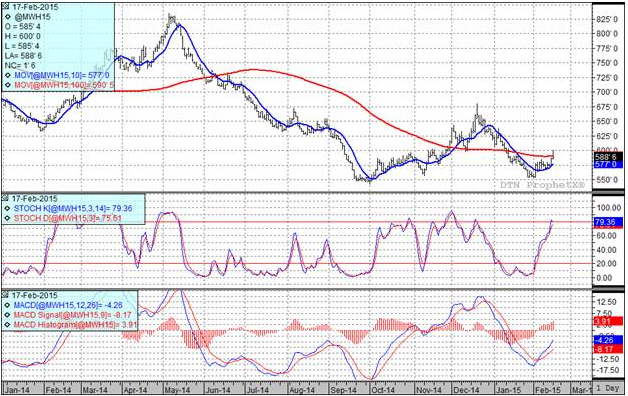Click the 17-Feb-2015 date in the MACD pane
The image size is (628, 396).
(x=35, y=295)
